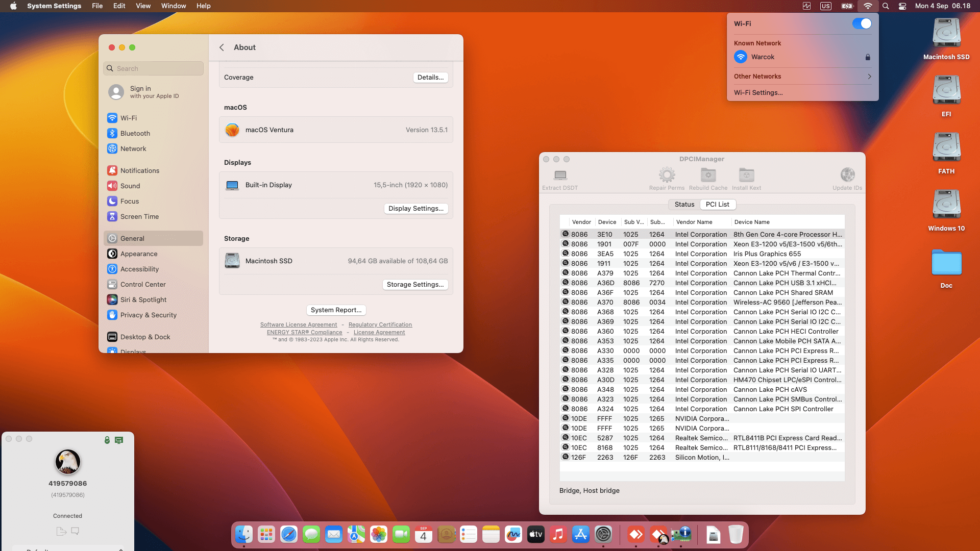Open EFI drive on desktop

(946, 95)
